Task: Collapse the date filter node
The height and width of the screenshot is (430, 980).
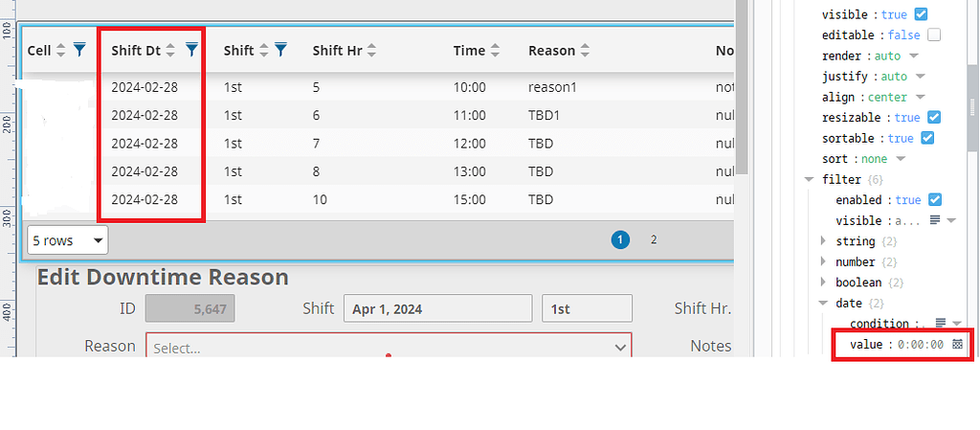Action: click(x=823, y=304)
